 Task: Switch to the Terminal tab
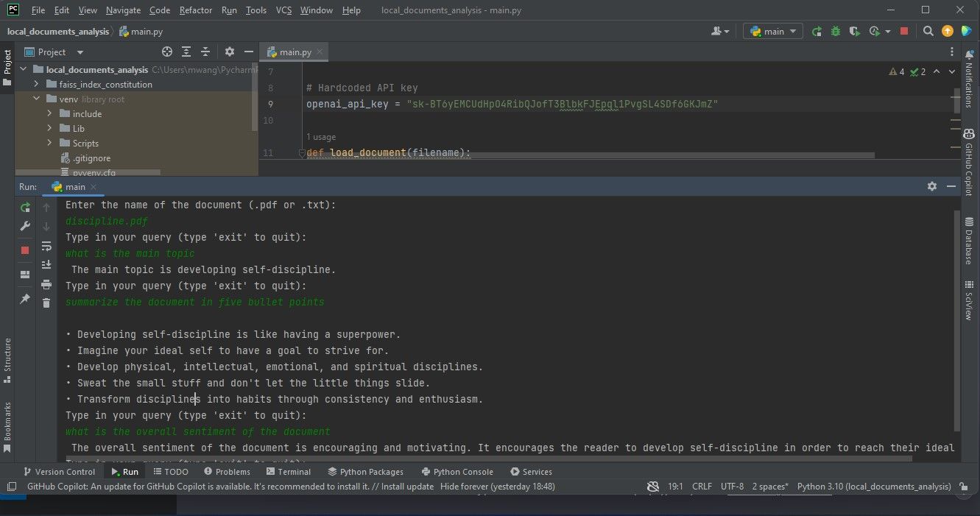click(x=289, y=471)
